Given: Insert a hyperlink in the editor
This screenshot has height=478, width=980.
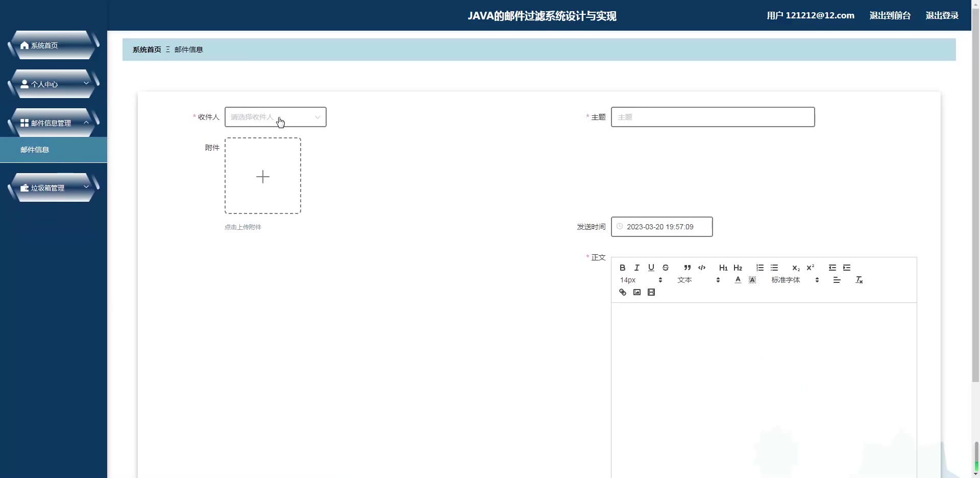Looking at the screenshot, I should tap(622, 292).
